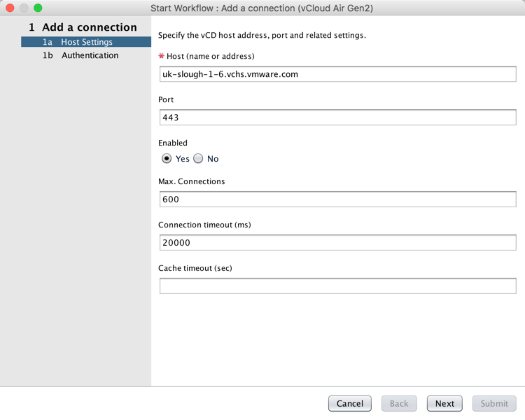The height and width of the screenshot is (420, 525).
Task: Click the red required asterisk by Host
Action: click(162, 55)
